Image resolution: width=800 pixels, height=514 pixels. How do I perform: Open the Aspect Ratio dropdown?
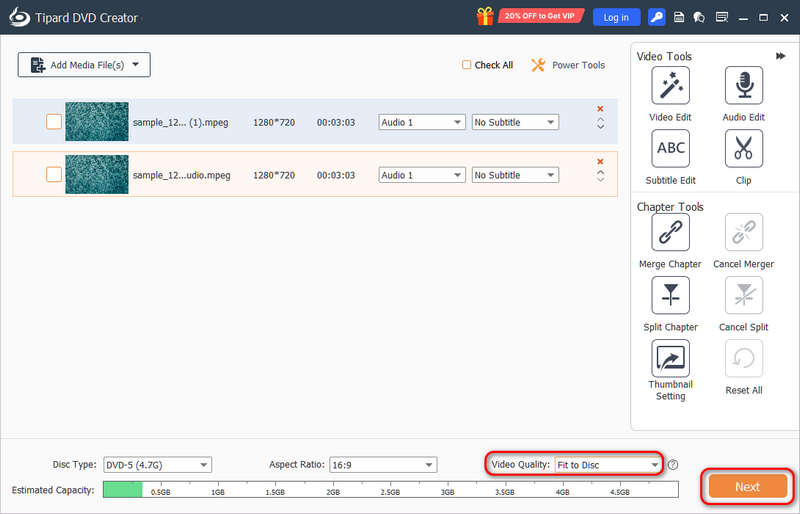pos(383,465)
